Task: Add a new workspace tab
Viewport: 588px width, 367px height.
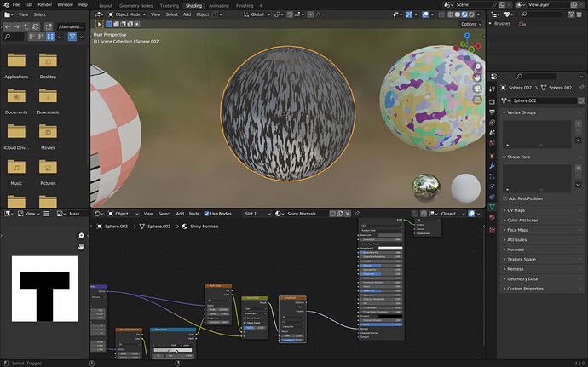Action: 261,6
